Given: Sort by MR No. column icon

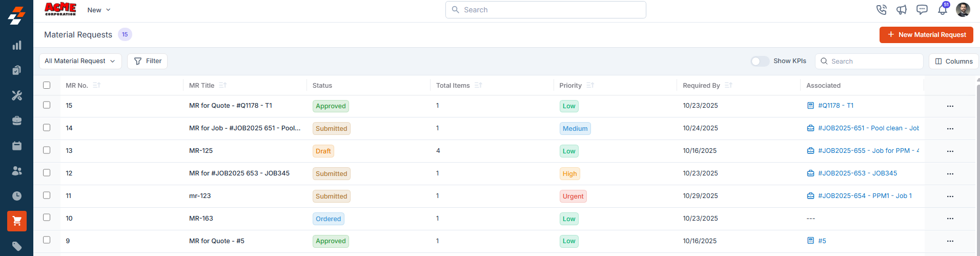Looking at the screenshot, I should (x=97, y=85).
